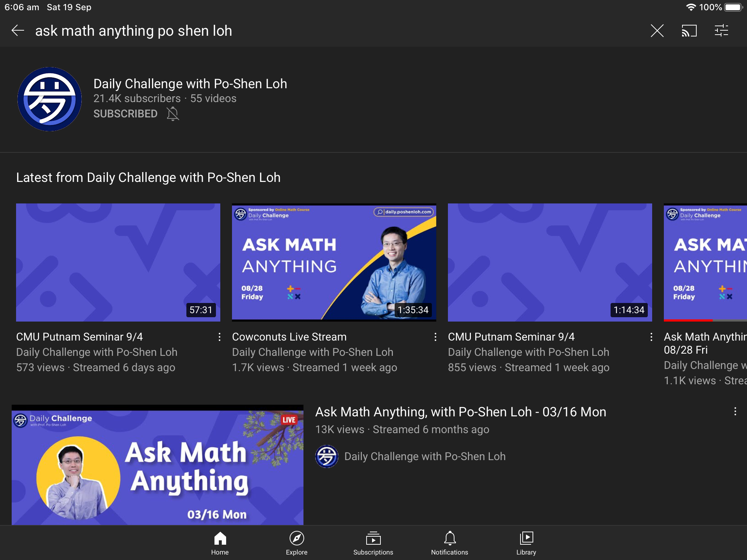
Task: Edit the search query text field
Action: [133, 31]
